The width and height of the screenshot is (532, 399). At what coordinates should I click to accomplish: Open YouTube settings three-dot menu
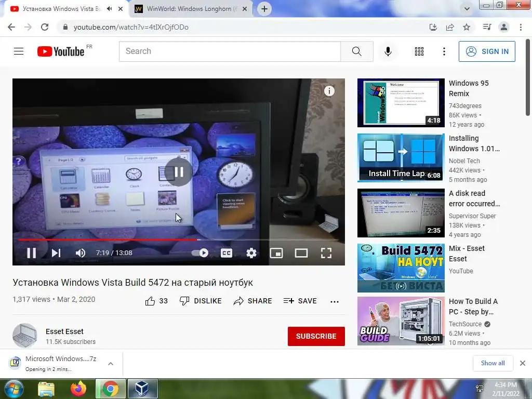tap(444, 51)
